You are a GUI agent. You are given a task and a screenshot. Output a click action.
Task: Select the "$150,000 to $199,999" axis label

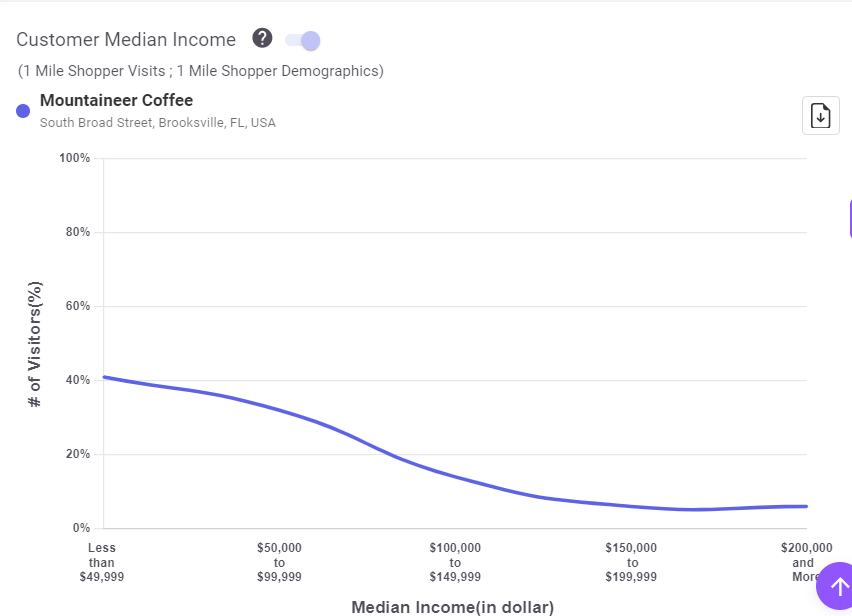point(631,562)
